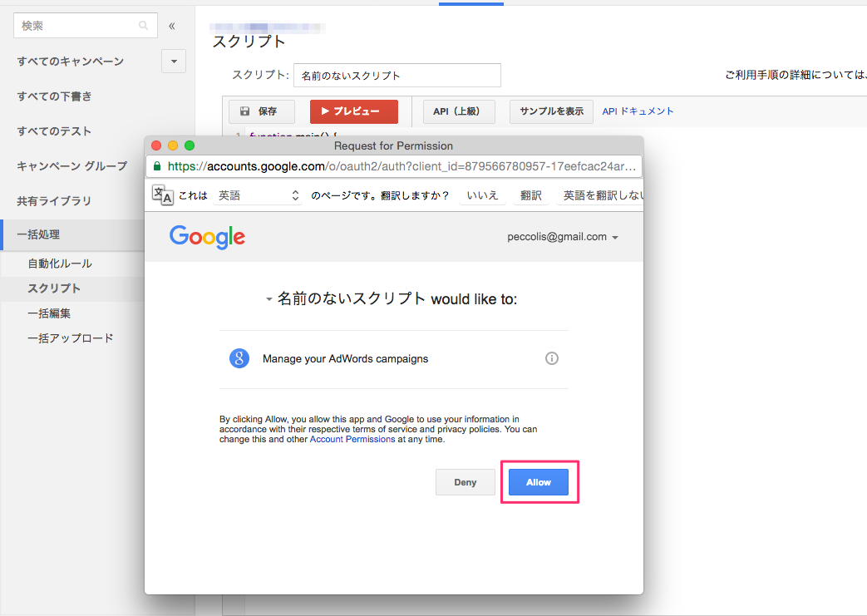Focus the 検索 search field
867x616 pixels.
[85, 26]
